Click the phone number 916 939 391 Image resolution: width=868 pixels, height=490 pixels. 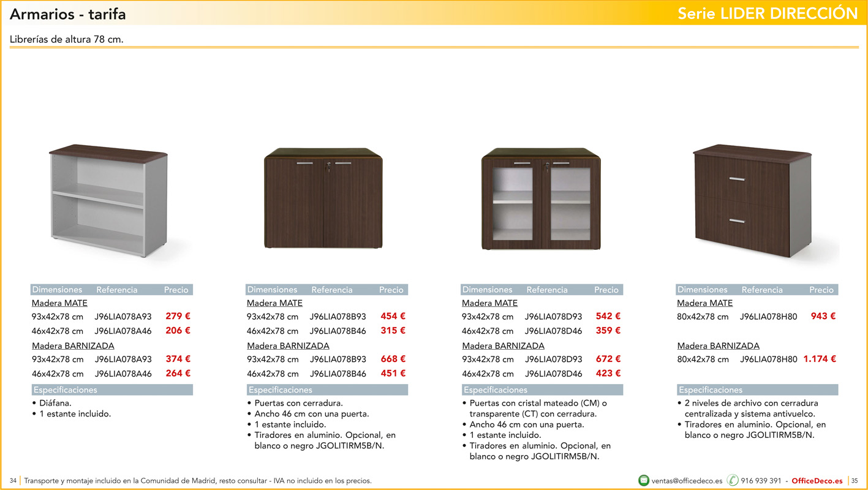point(761,480)
